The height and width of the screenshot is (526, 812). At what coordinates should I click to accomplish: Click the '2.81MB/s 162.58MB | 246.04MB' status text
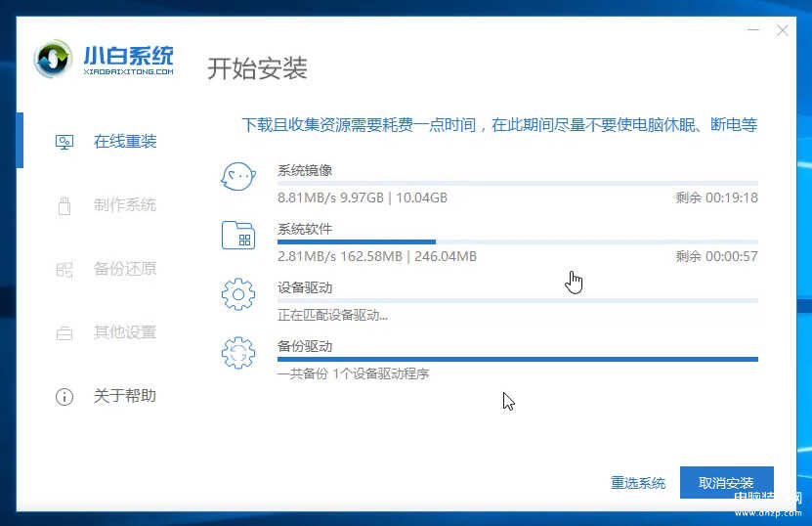377,256
